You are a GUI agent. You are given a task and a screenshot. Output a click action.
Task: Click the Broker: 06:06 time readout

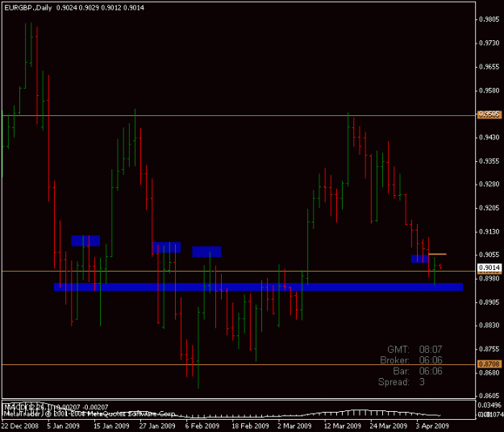pyautogui.click(x=411, y=360)
